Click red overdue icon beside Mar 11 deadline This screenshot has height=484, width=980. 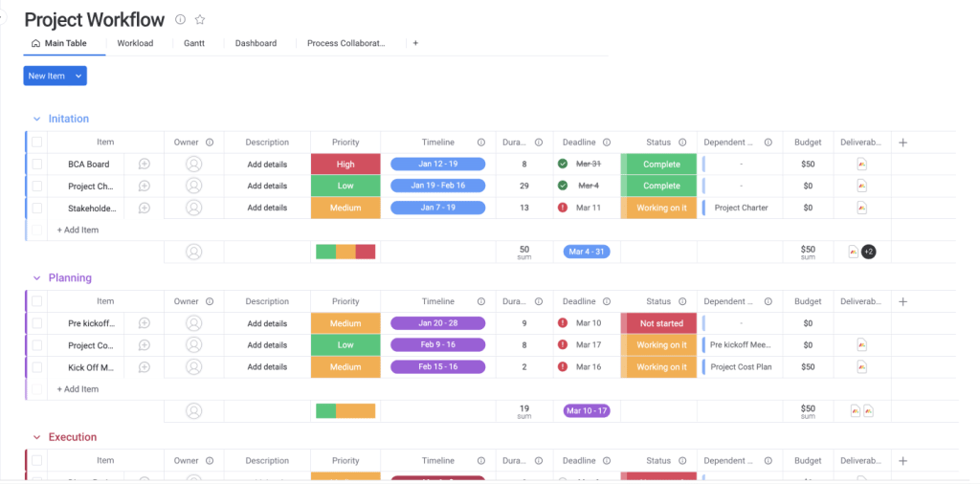tap(563, 208)
